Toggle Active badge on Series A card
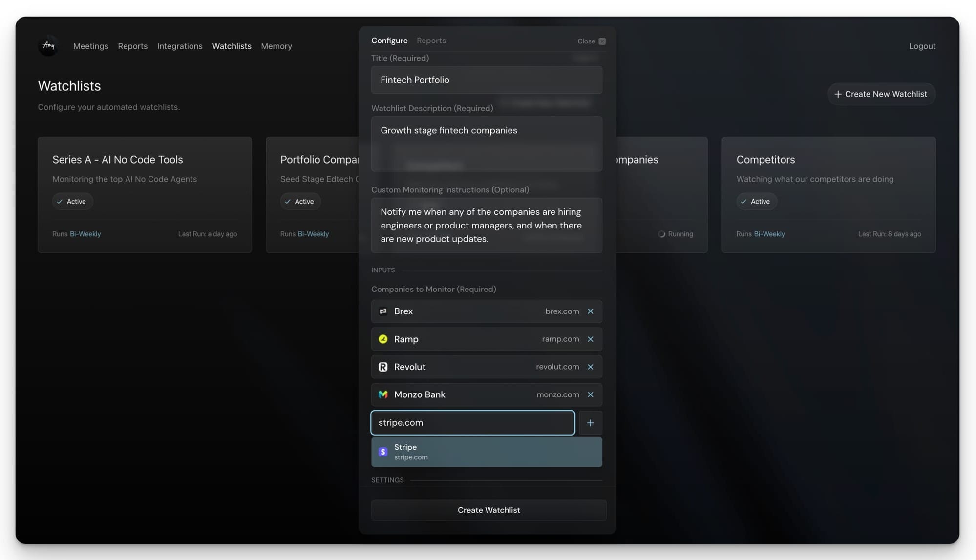The height and width of the screenshot is (560, 976). click(x=72, y=202)
